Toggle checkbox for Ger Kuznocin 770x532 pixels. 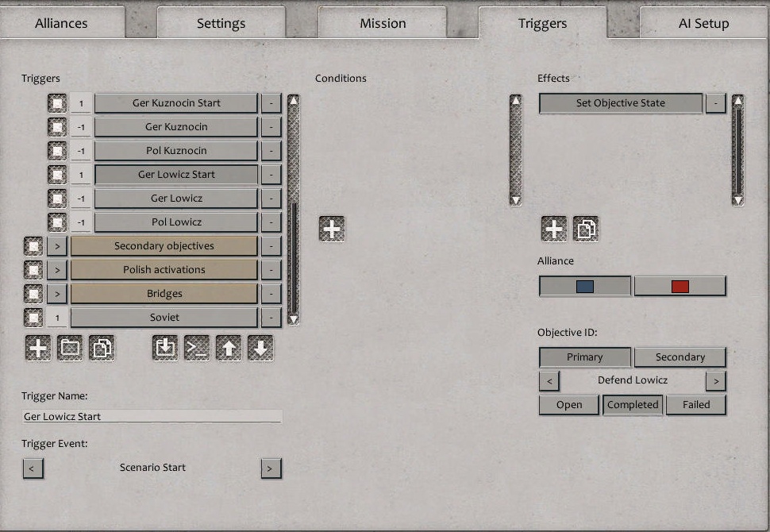click(57, 127)
